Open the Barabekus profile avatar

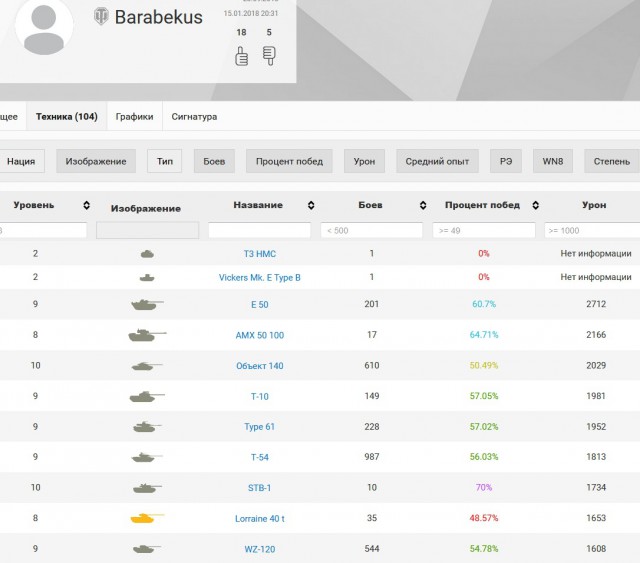44,27
